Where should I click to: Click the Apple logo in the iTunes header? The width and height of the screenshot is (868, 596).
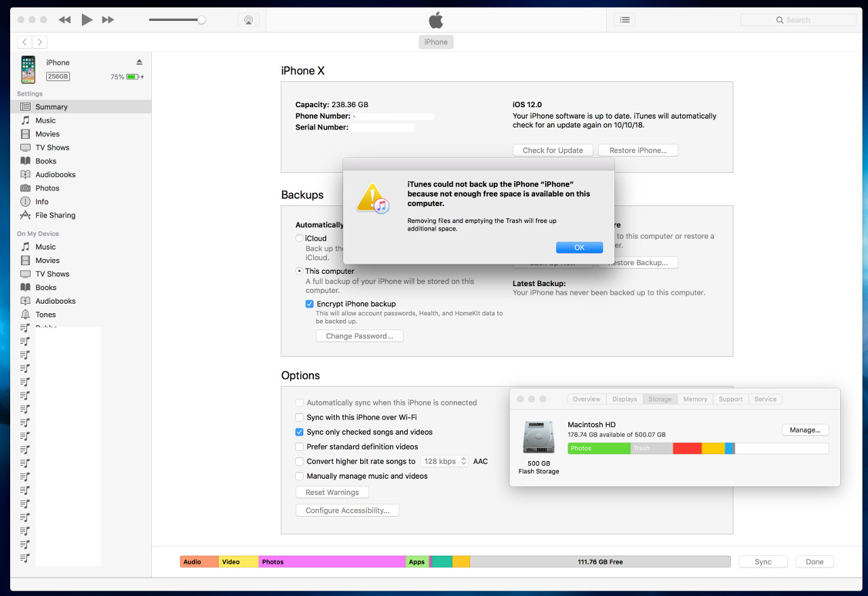436,20
